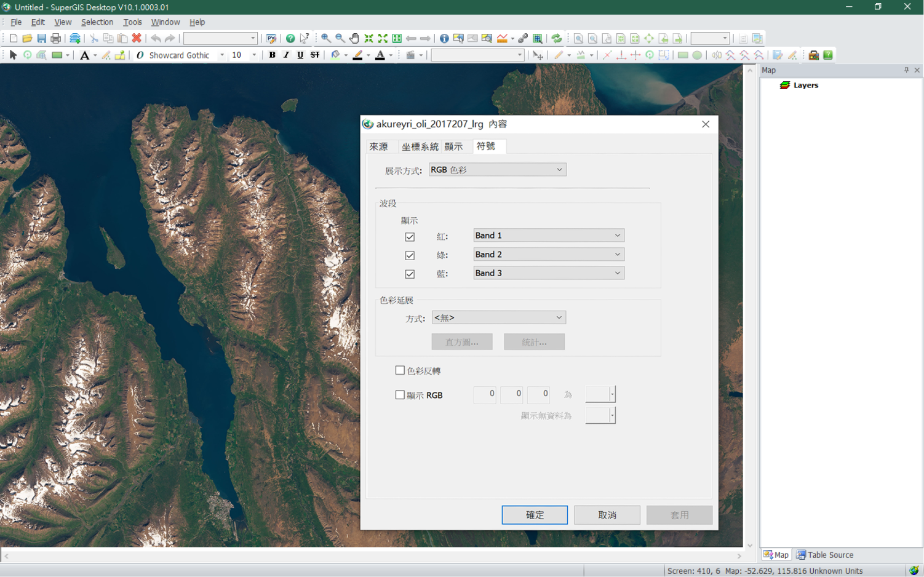Viewport: 924px width, 577px height.
Task: Switch to the 坐標系統 tab
Action: pos(420,146)
